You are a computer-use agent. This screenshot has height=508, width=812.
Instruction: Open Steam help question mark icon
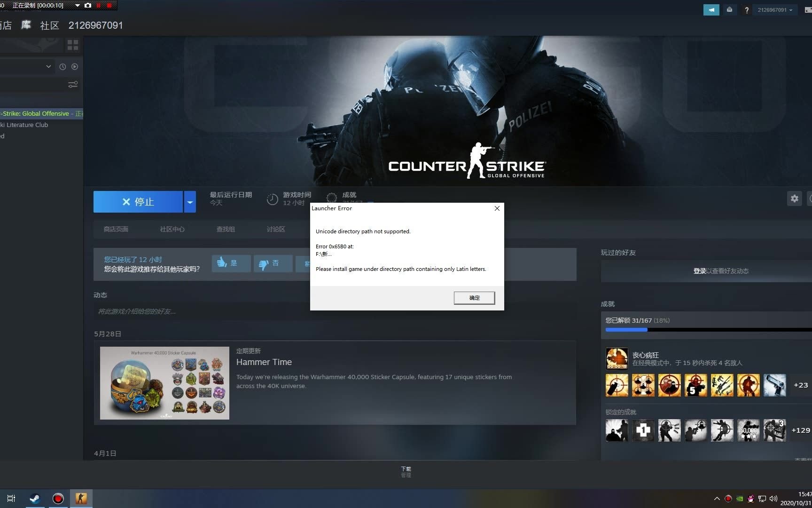tap(747, 10)
